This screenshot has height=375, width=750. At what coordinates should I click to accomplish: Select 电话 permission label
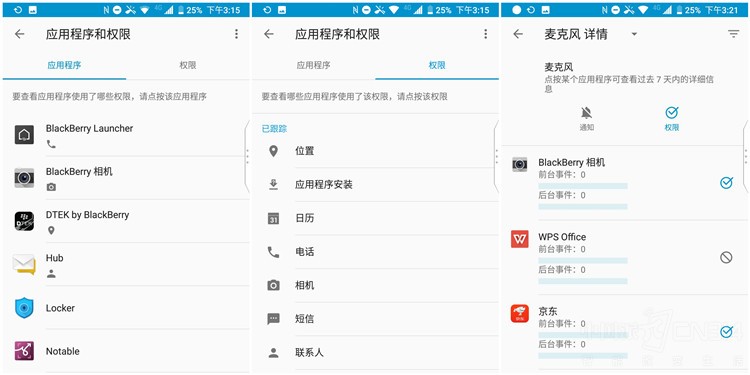pyautogui.click(x=305, y=252)
